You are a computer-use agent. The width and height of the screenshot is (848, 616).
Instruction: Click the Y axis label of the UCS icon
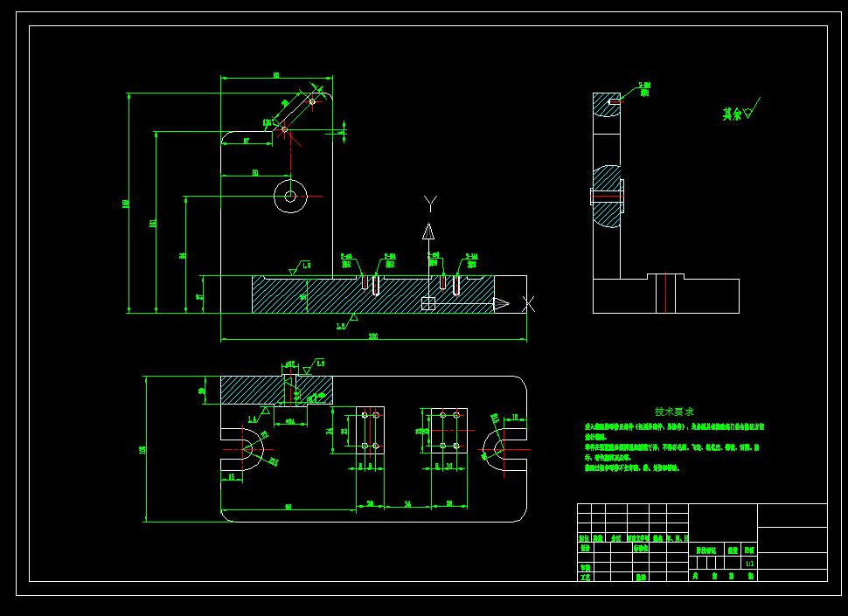(430, 204)
